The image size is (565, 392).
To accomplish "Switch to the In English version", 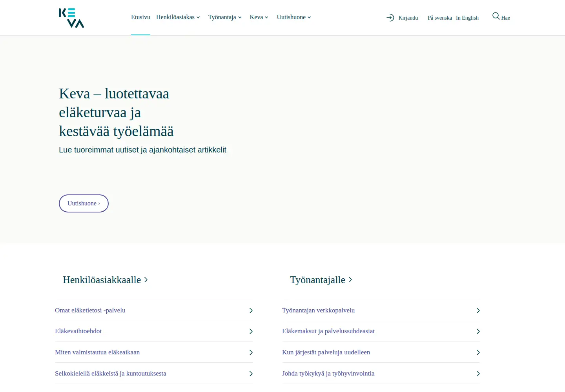I will [467, 18].
